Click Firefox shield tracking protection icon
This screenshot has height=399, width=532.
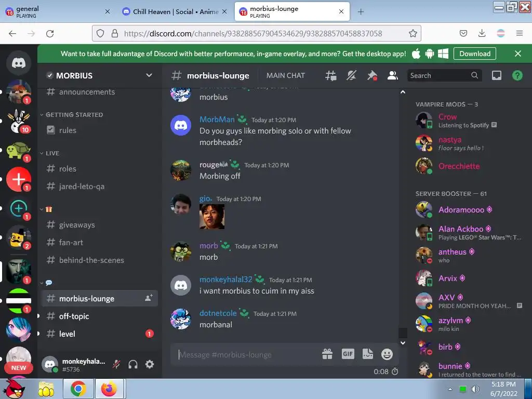100,33
